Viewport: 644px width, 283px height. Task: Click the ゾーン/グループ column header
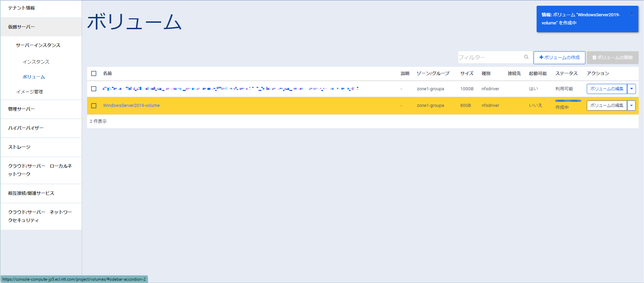click(433, 73)
